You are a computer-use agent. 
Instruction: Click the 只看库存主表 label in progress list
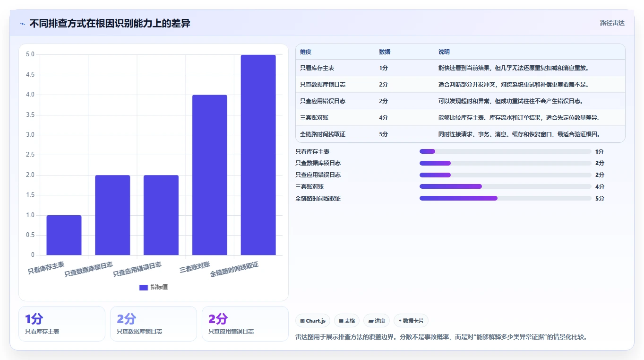(x=312, y=152)
